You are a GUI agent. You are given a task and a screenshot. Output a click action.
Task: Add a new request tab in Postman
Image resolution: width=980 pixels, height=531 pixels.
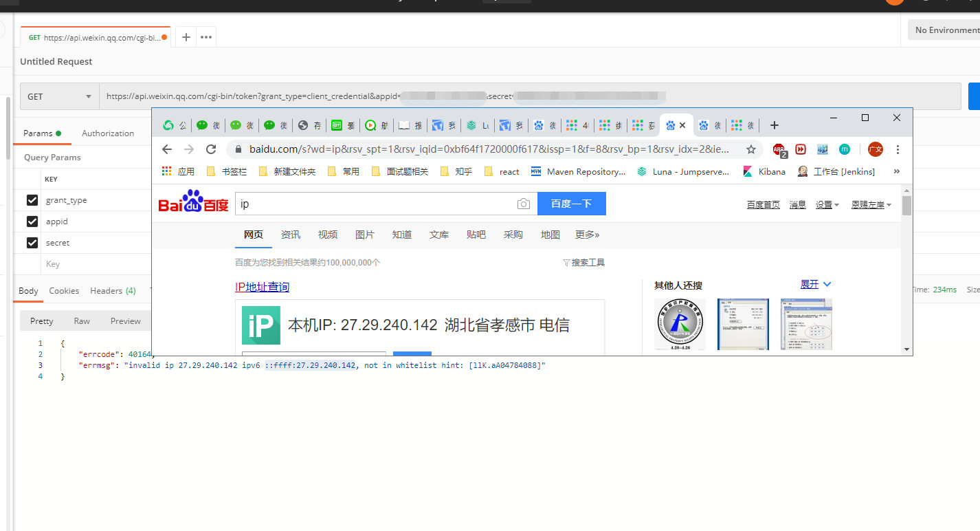[x=186, y=37]
